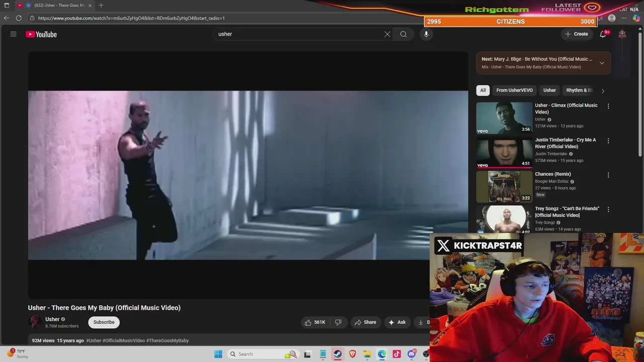Click the Next: Mary J. Blige title
644x362 pixels.
tap(537, 59)
